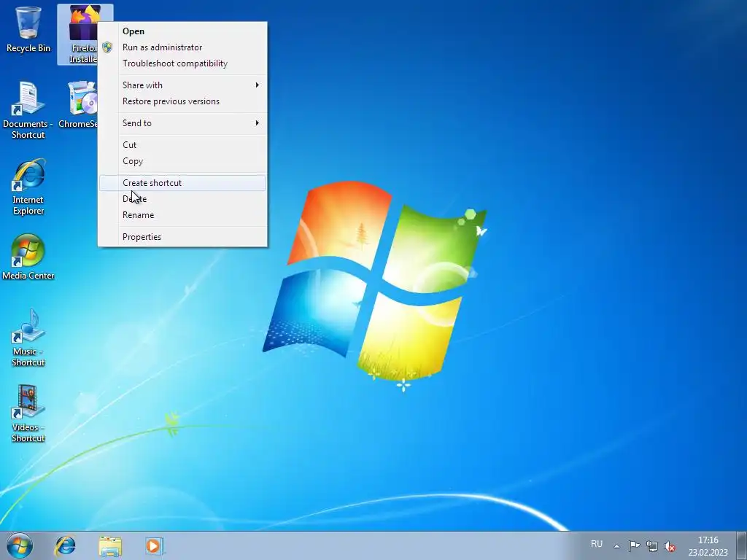The width and height of the screenshot is (747, 560).
Task: Expand the Share with submenu
Action: 182,85
